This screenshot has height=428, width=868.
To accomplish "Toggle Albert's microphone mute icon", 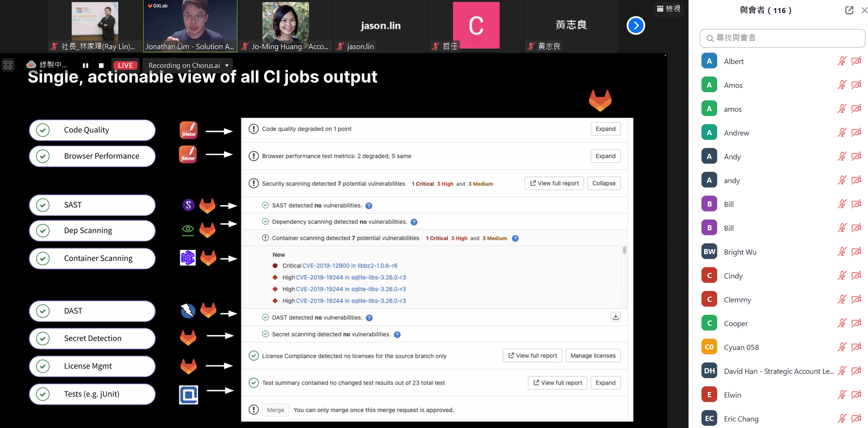I will coord(842,61).
